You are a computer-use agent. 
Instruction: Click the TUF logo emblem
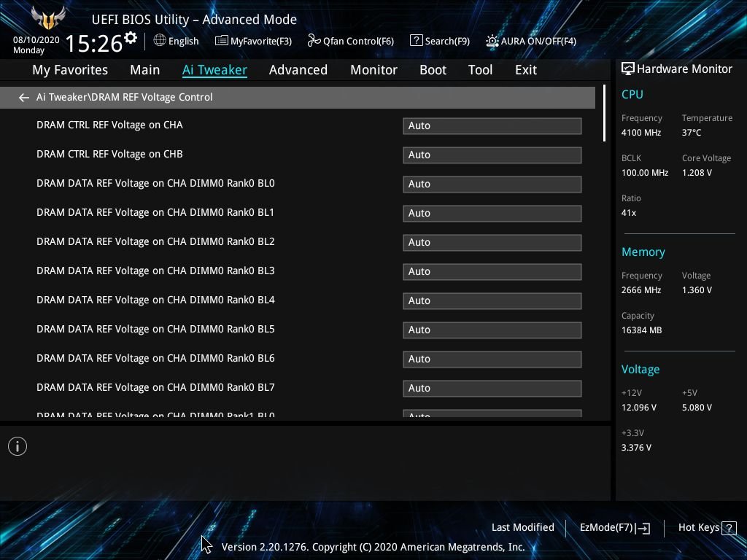tap(48, 18)
